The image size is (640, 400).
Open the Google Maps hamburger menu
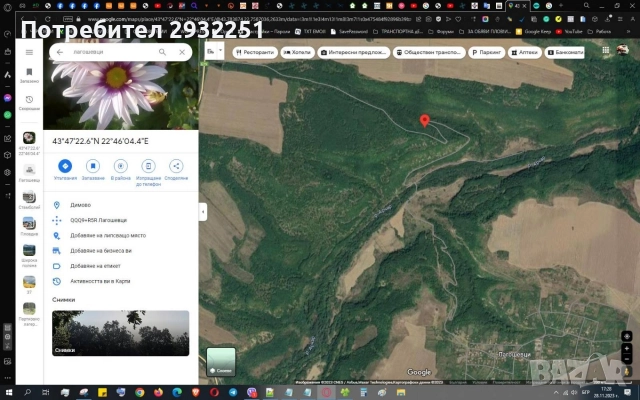29,50
